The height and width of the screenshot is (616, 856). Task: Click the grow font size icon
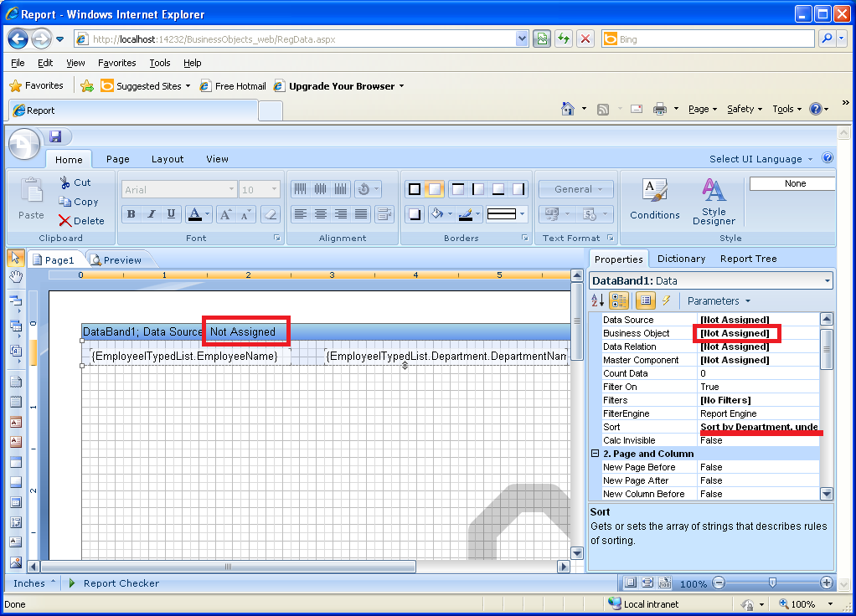(x=225, y=214)
